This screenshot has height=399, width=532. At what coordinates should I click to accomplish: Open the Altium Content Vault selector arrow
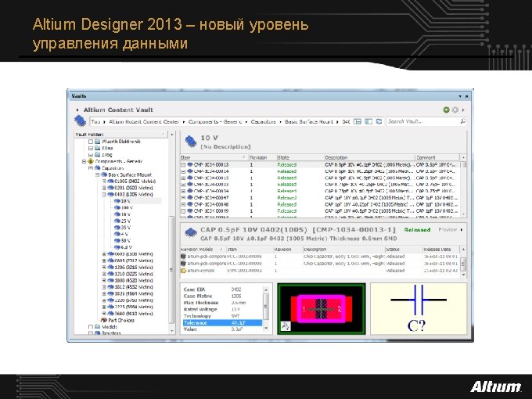[x=77, y=110]
